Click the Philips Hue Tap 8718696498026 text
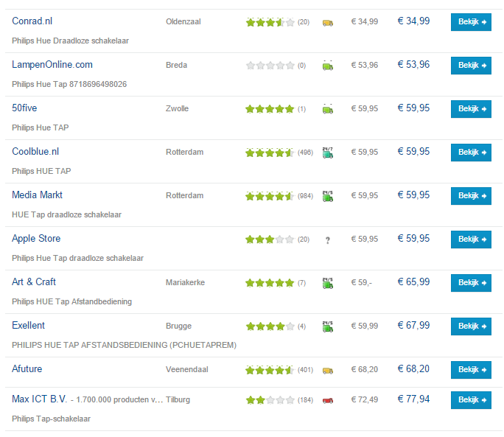 click(69, 84)
